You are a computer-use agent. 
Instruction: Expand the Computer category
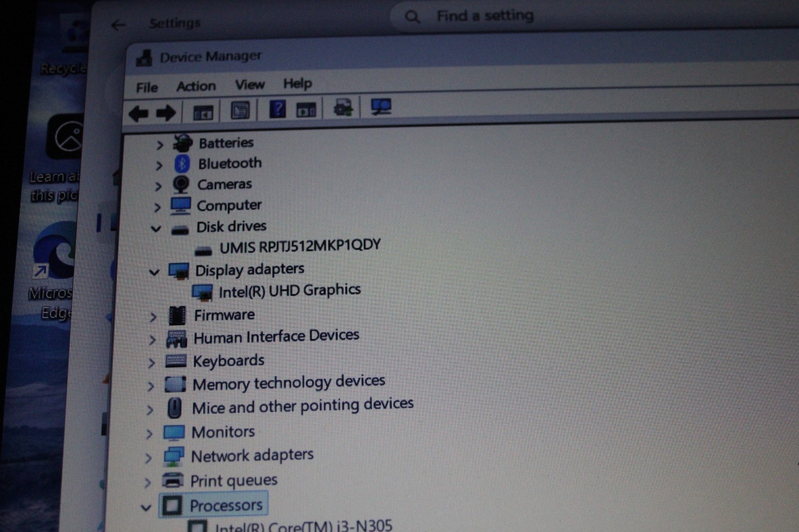[157, 207]
